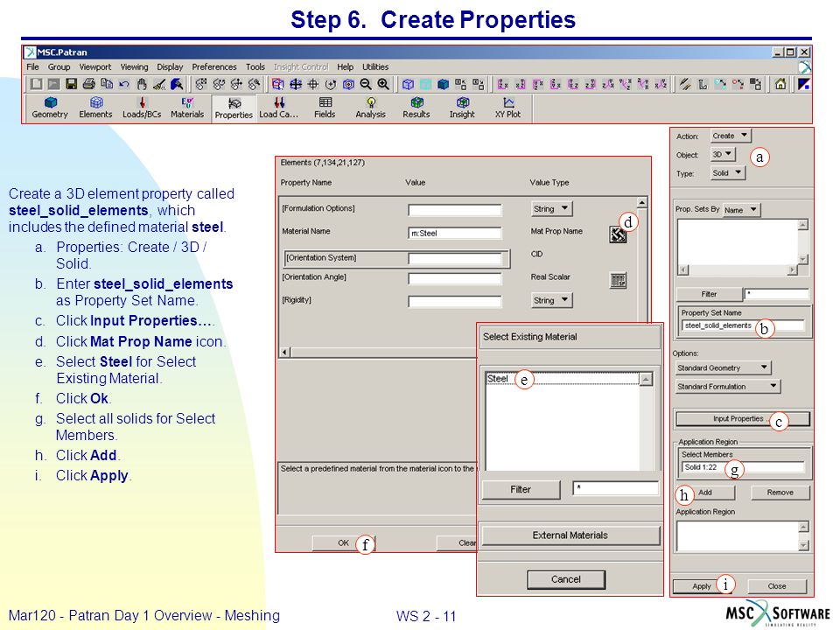Click the Copy to clipboard toolbar icon
Image resolution: width=840 pixels, height=630 pixels.
[107, 84]
